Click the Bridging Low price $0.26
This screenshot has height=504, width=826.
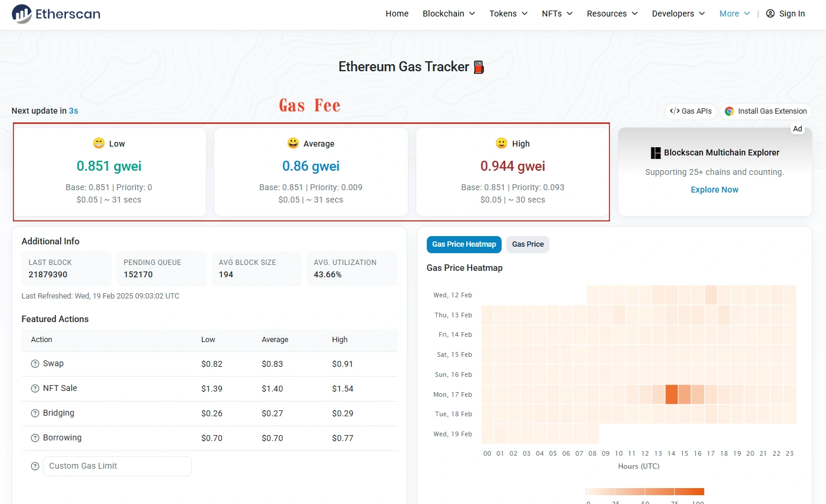point(212,414)
